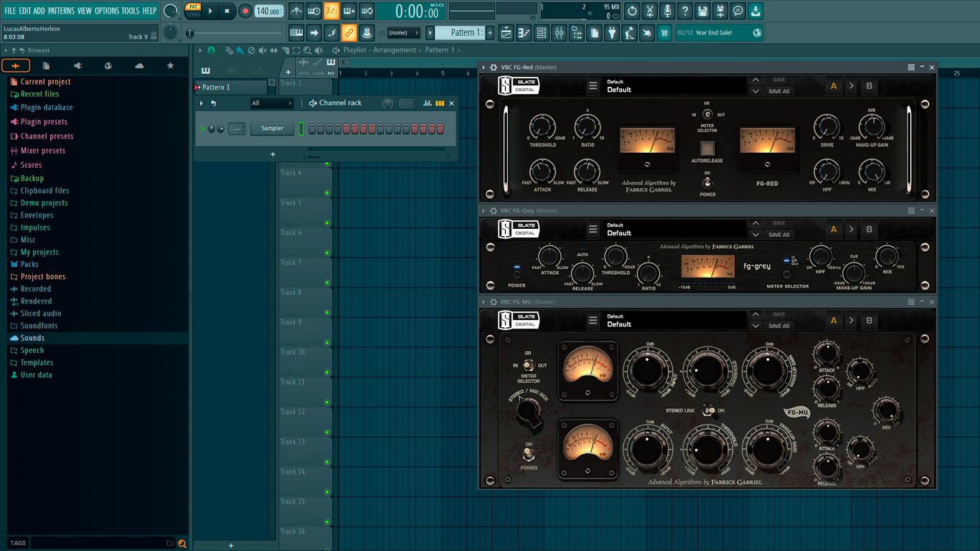Screen dimensions: 980x551
Task: Open the Sounds folder in Browser
Action: (32, 338)
